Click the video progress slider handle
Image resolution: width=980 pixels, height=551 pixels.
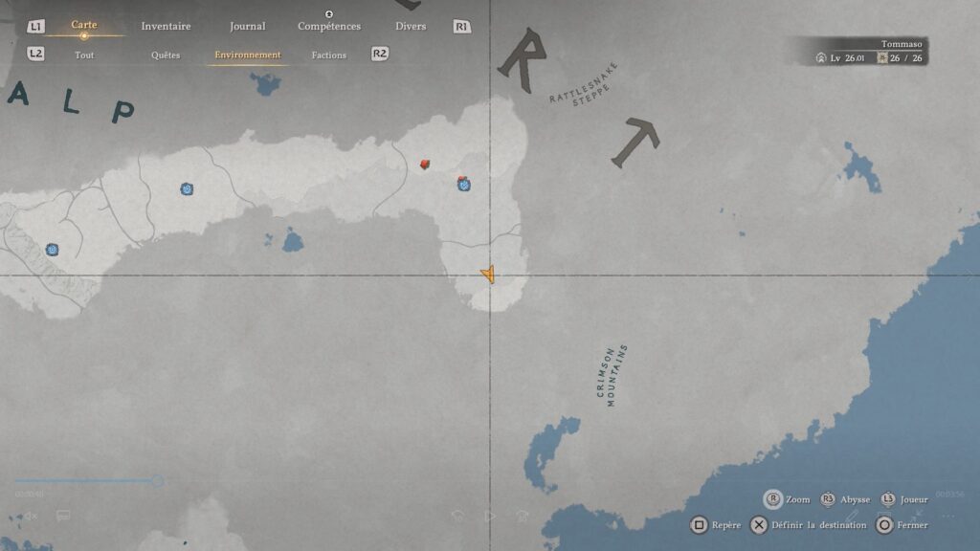(157, 481)
